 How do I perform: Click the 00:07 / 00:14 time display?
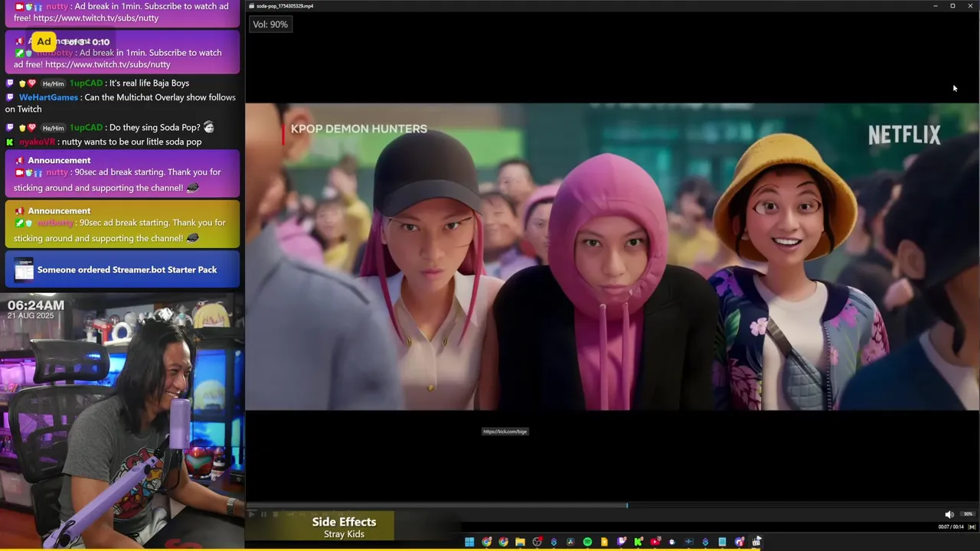[951, 527]
